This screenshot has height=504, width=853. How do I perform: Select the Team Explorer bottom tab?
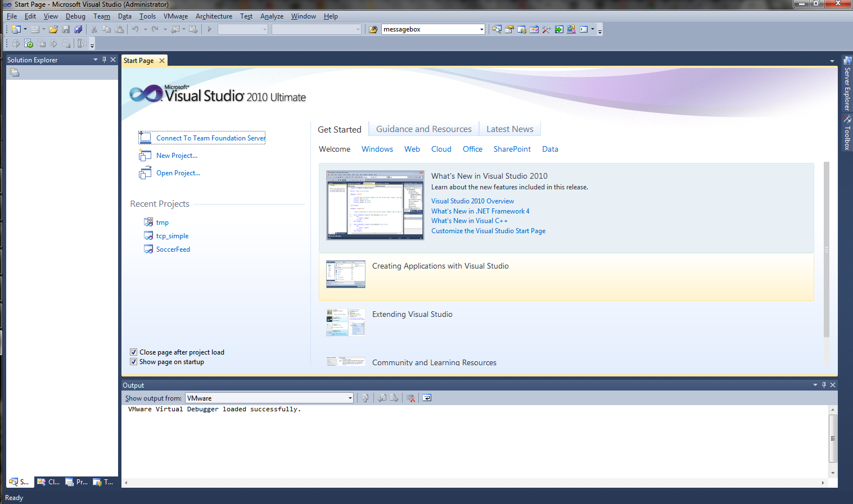(x=103, y=482)
